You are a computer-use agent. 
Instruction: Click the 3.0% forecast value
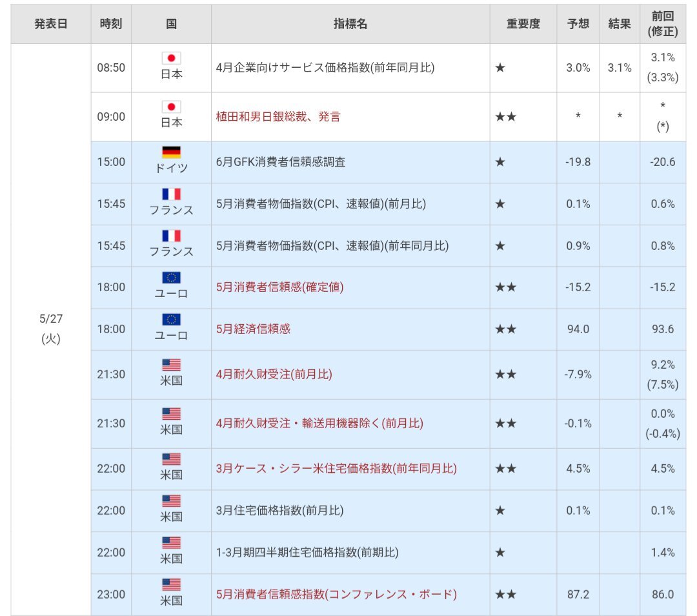point(578,68)
